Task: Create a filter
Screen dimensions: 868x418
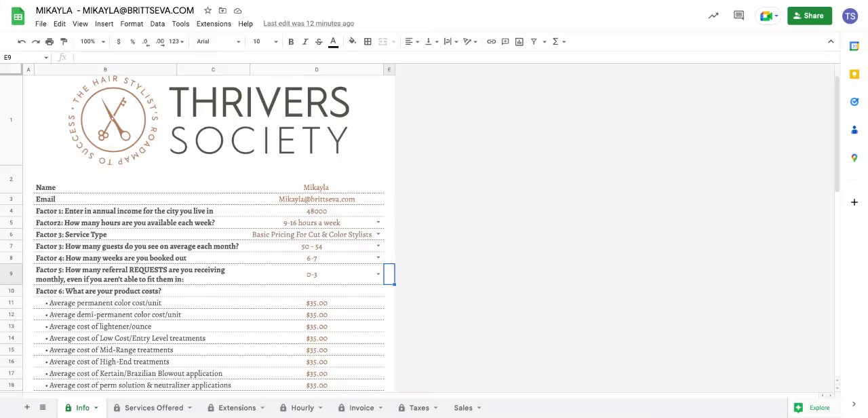Action: [534, 41]
